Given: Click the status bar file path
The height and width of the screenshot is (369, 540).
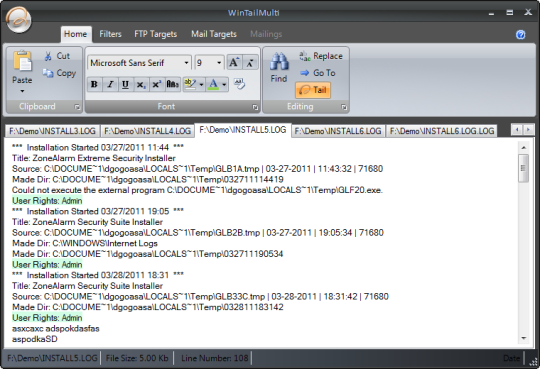Looking at the screenshot, I should click(52, 358).
